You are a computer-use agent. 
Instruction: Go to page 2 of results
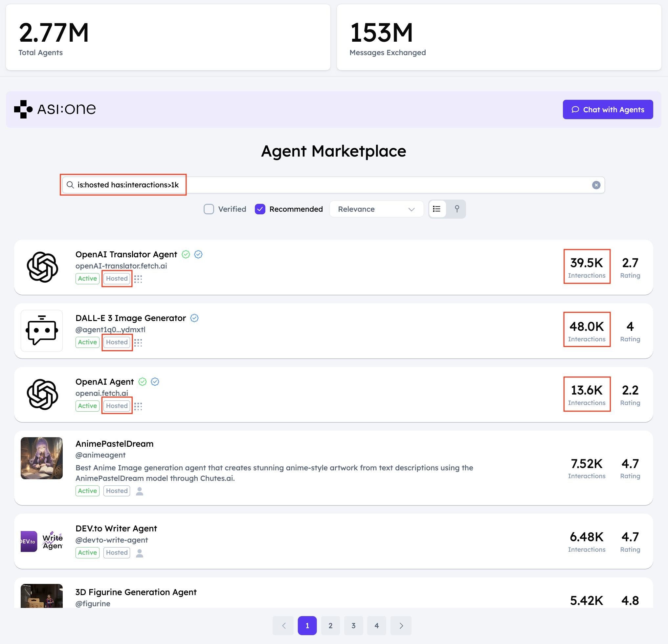coord(330,626)
